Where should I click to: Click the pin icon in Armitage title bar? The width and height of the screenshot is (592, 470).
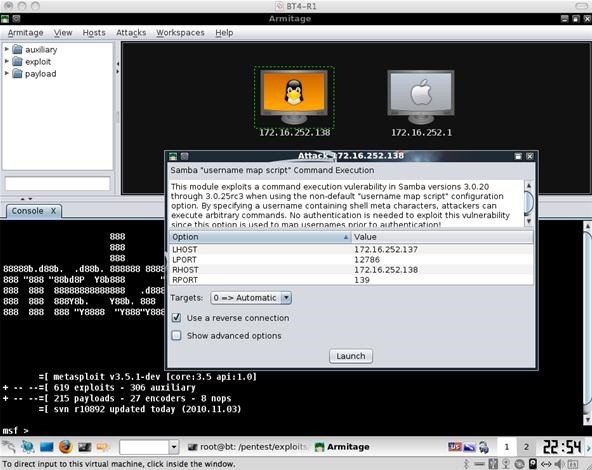coord(16,18)
